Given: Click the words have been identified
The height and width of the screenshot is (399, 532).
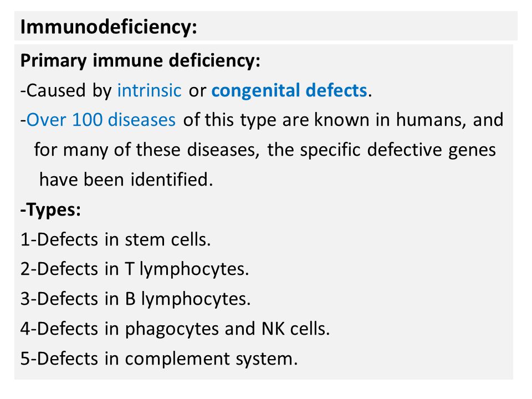Looking at the screenshot, I should [x=126, y=180].
